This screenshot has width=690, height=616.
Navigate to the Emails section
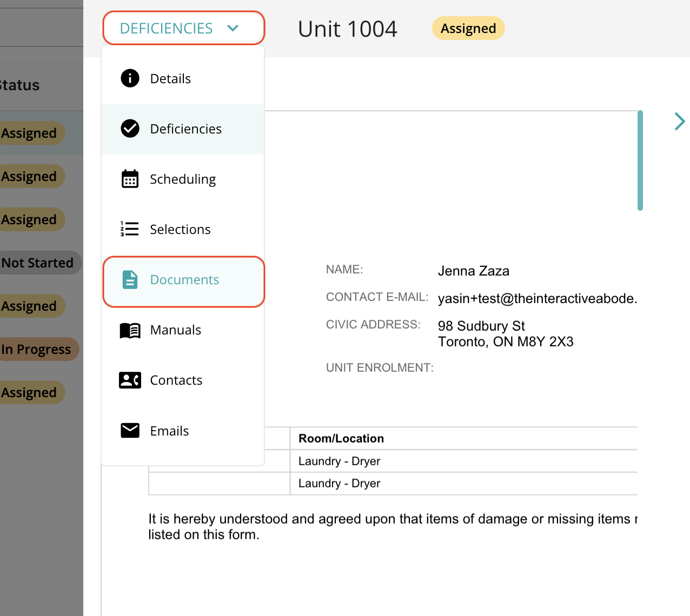(183, 431)
